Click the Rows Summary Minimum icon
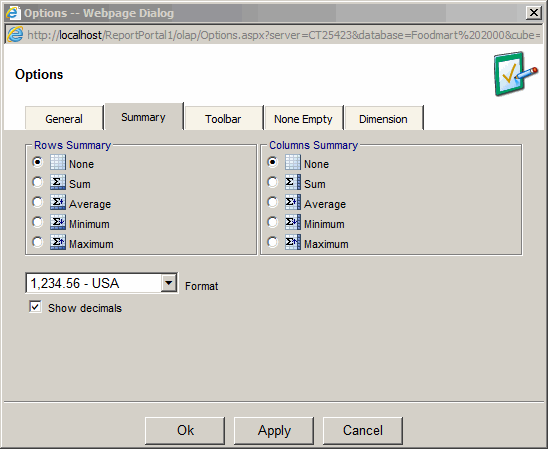Screen dimensions: 548x449 pyautogui.click(x=58, y=222)
